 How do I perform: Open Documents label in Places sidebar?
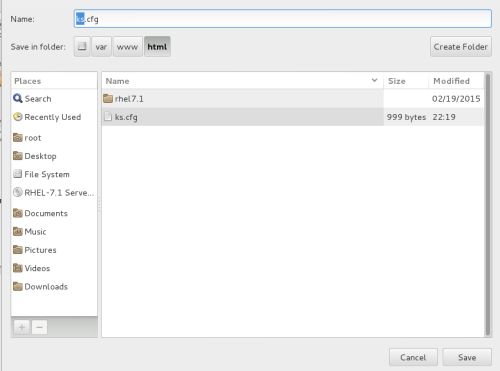click(x=46, y=213)
